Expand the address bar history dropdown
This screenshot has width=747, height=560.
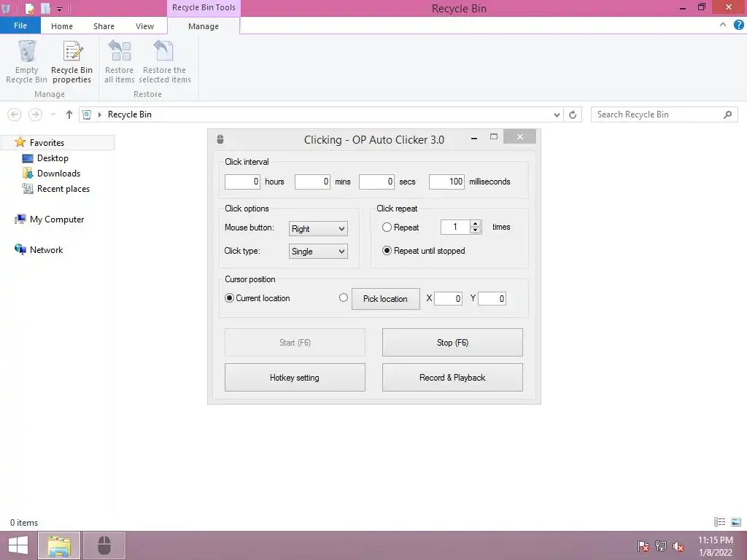pos(557,114)
